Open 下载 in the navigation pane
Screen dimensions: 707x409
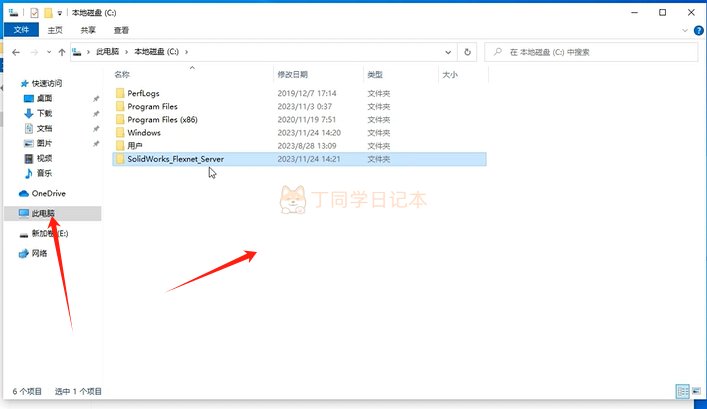click(x=44, y=113)
